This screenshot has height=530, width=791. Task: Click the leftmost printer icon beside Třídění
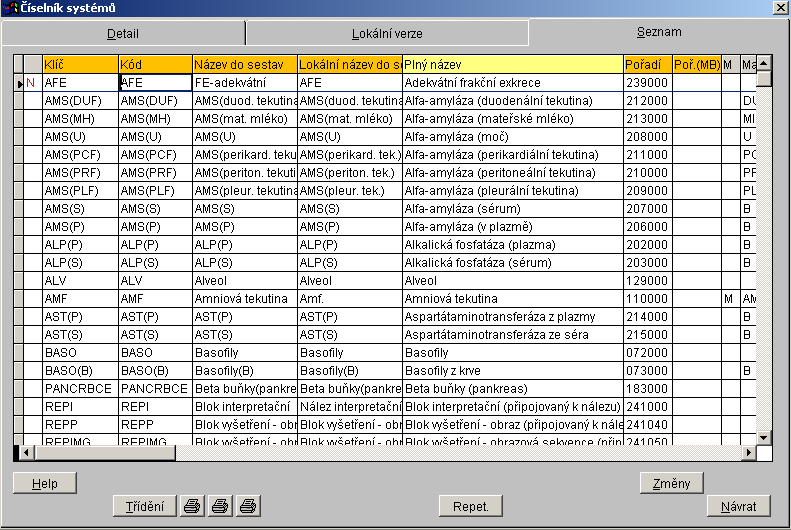(x=191, y=506)
